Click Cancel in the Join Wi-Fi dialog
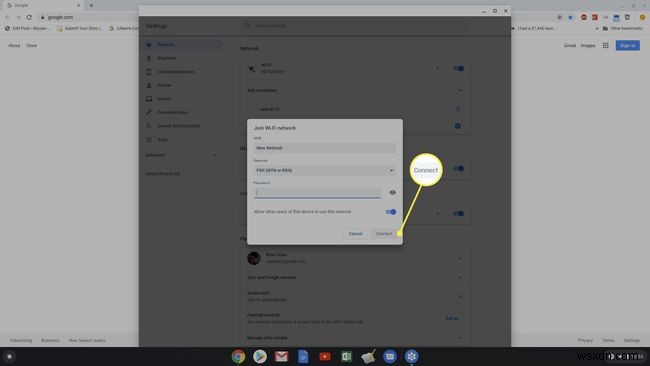Screen dimensions: 650x366 click(x=355, y=234)
